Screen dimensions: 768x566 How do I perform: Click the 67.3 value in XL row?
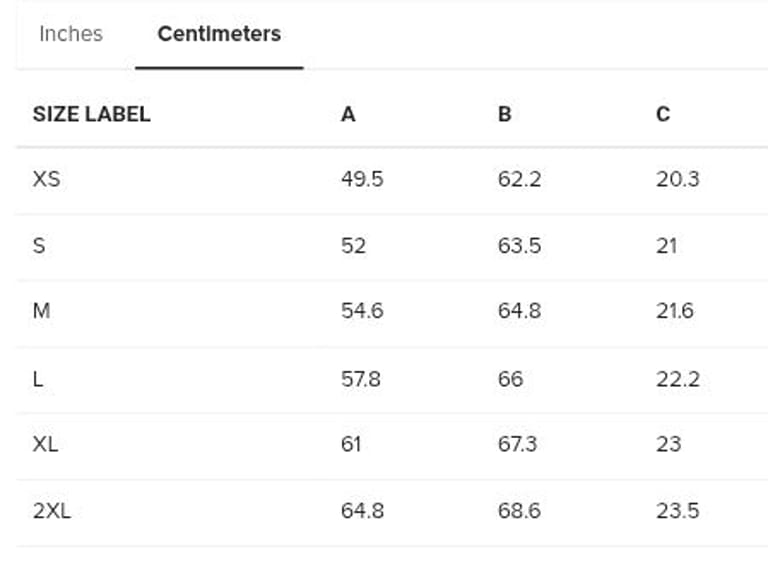tap(518, 444)
